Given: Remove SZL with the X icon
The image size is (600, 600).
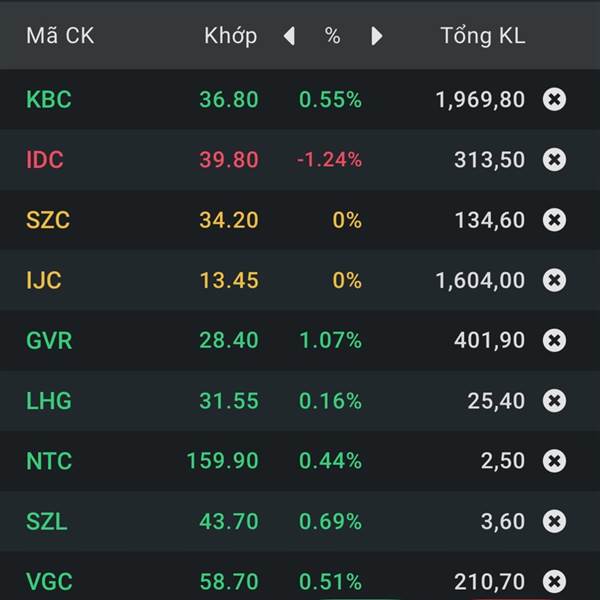Looking at the screenshot, I should [x=554, y=521].
